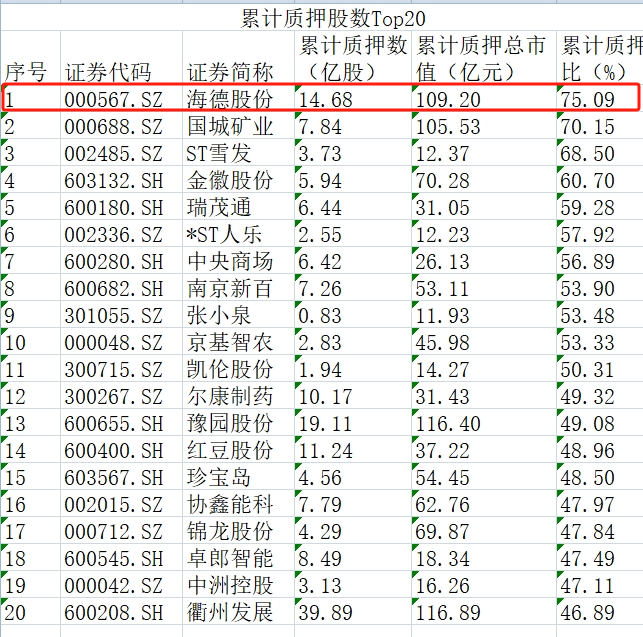Select the 尔康制药 cell
Screen dimensions: 643x637
click(x=238, y=396)
